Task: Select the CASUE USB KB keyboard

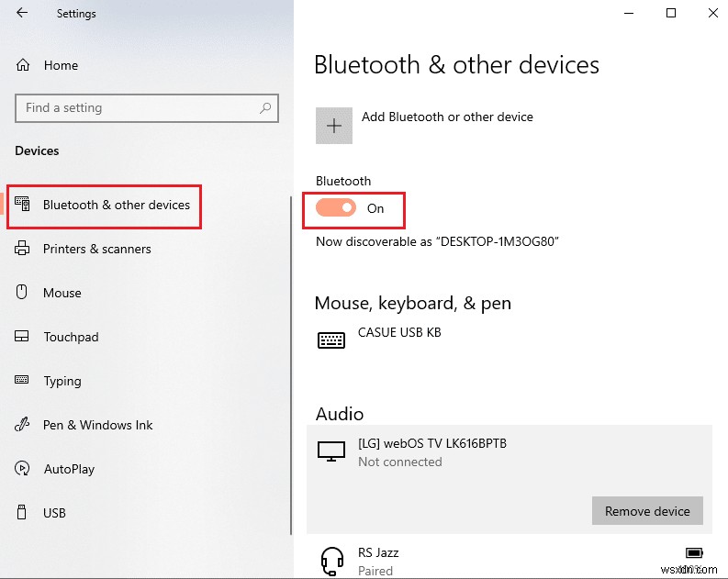Action: coord(398,333)
